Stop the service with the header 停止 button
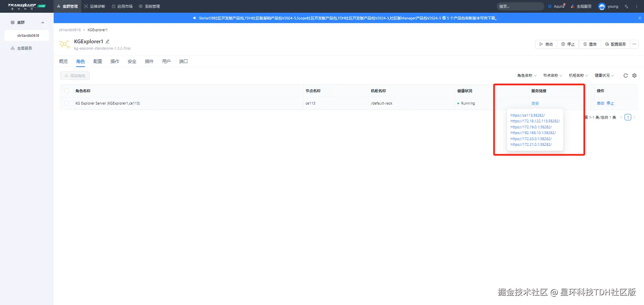This screenshot has width=644, height=305. [x=568, y=44]
